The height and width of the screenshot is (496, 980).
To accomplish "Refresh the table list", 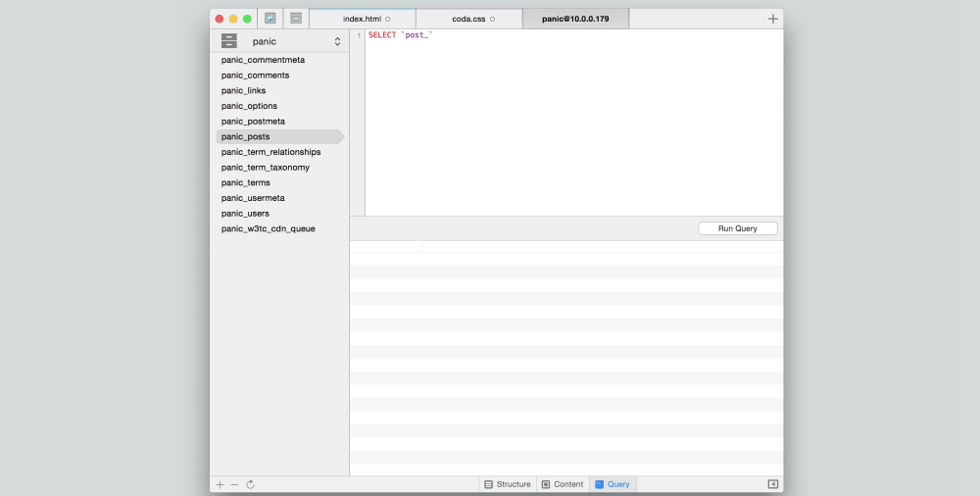I will pos(250,485).
